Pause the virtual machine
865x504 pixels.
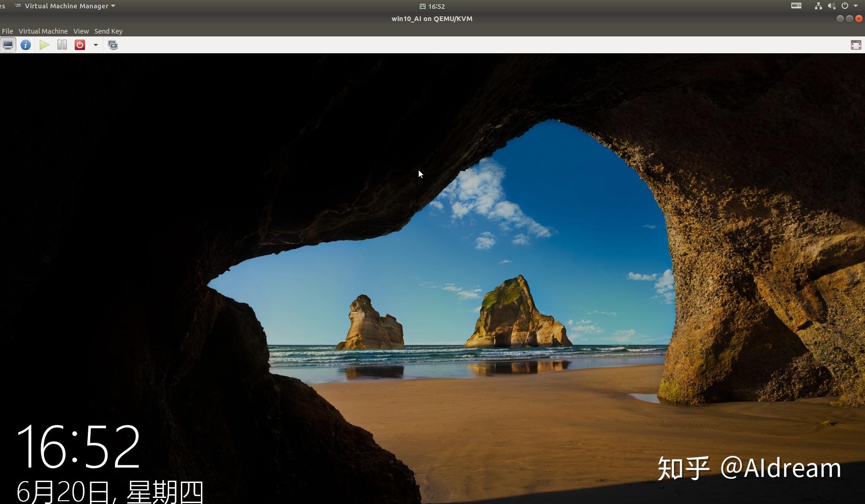coord(62,45)
